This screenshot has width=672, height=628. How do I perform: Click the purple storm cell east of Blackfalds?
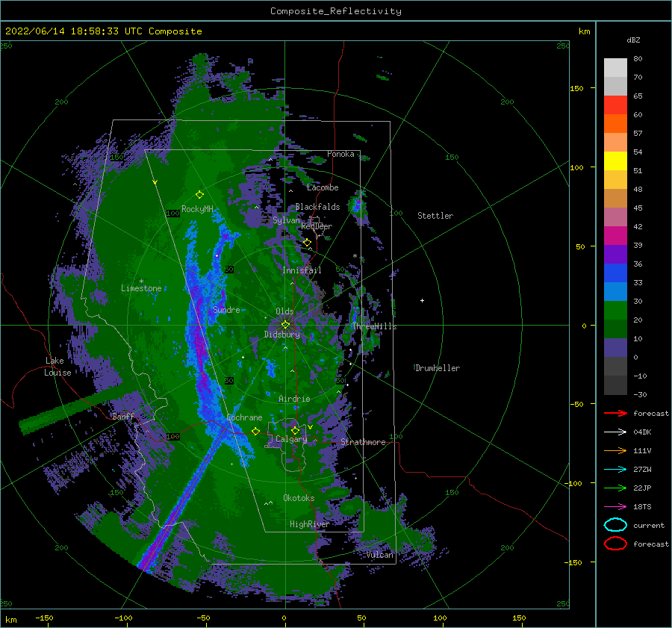pyautogui.click(x=357, y=205)
